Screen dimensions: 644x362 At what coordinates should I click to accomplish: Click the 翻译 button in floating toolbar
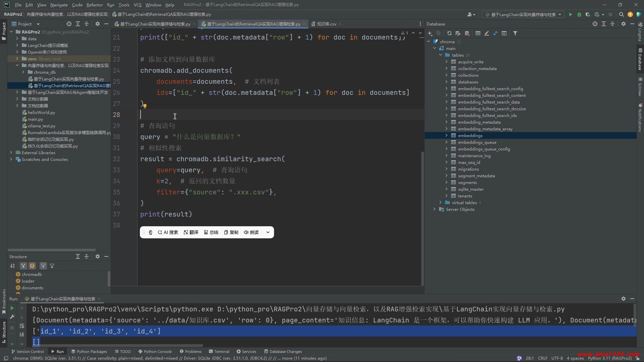click(191, 232)
